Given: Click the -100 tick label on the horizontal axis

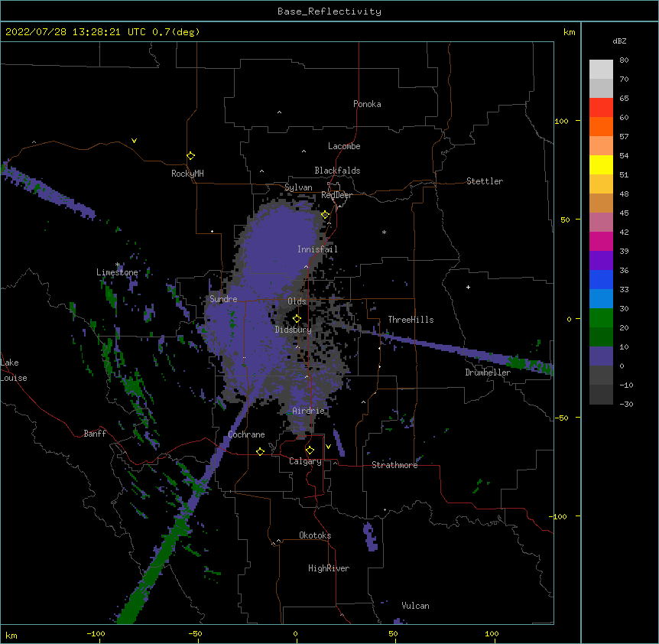Looking at the screenshot, I should pos(96,633).
